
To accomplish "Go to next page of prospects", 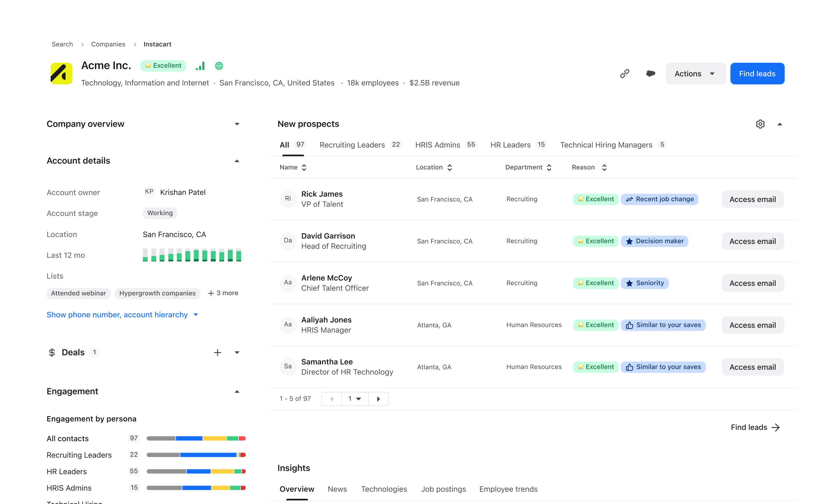I will click(x=378, y=399).
